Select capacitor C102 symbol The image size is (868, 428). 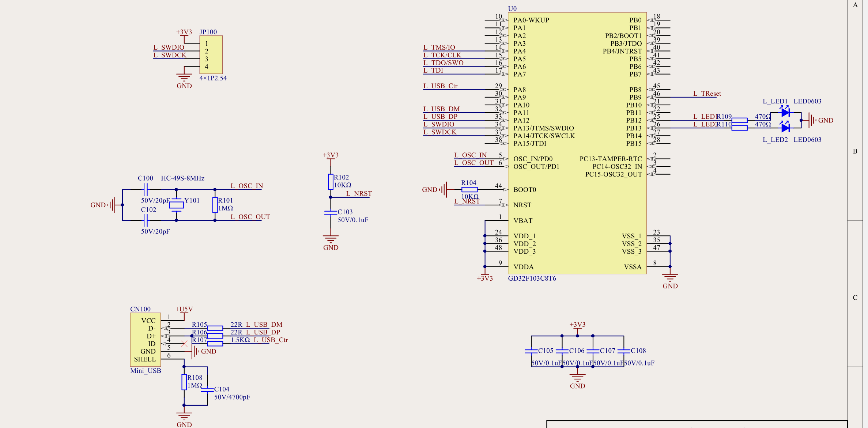(145, 220)
